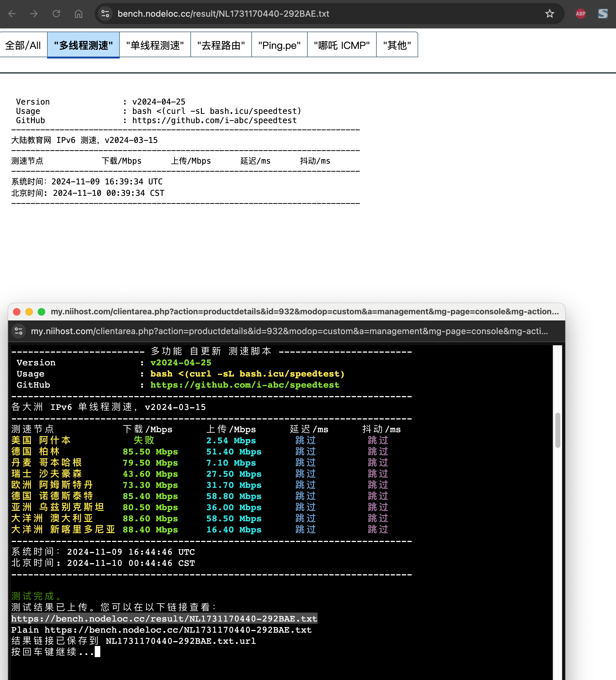
Task: Click the NL1731170440-292BAE.txt.url saved filename
Action: click(x=180, y=641)
